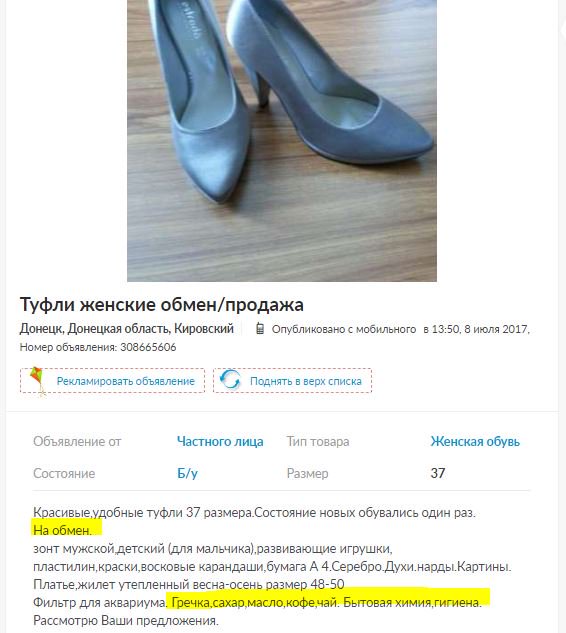This screenshot has height=633, width=566.
Task: Open Рекламировать объявление promotion link
Action: (x=125, y=381)
